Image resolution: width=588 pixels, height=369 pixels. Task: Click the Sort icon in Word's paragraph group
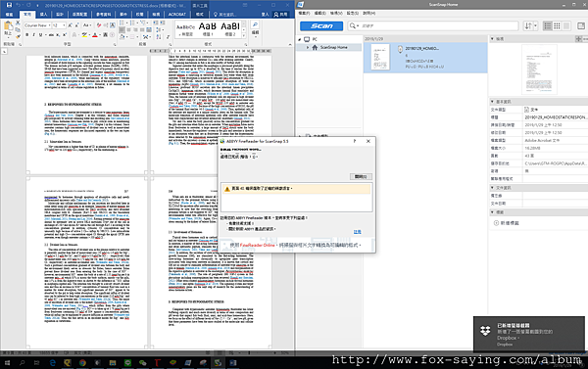(159, 37)
